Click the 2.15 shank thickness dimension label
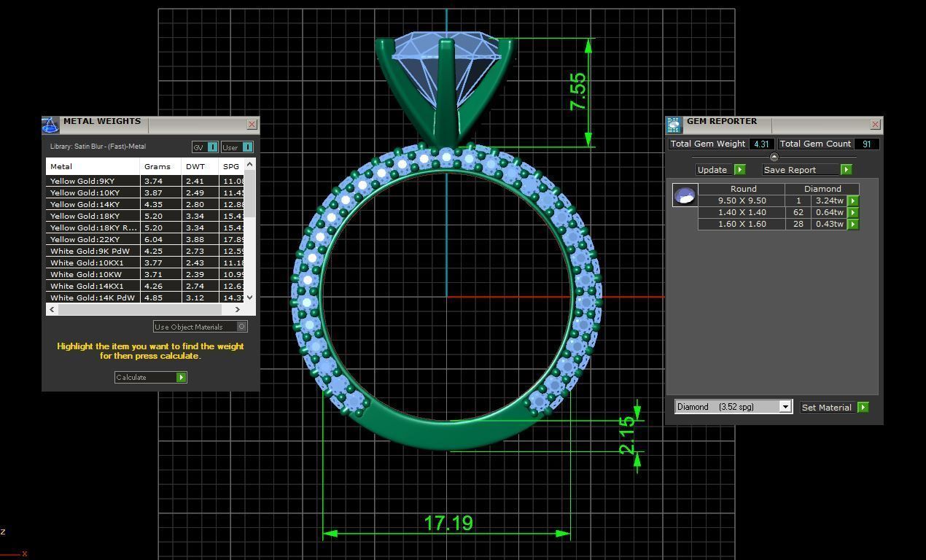This screenshot has width=926, height=560. click(626, 436)
